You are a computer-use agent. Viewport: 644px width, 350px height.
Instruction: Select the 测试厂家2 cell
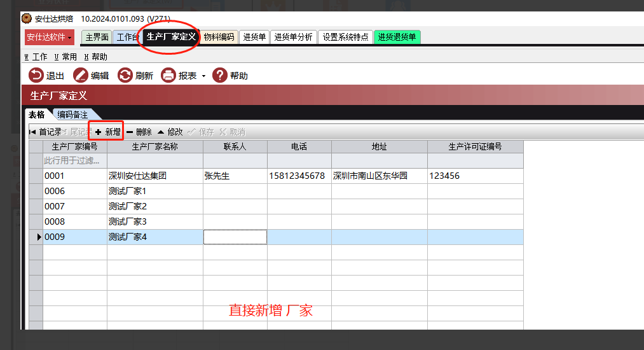click(155, 206)
